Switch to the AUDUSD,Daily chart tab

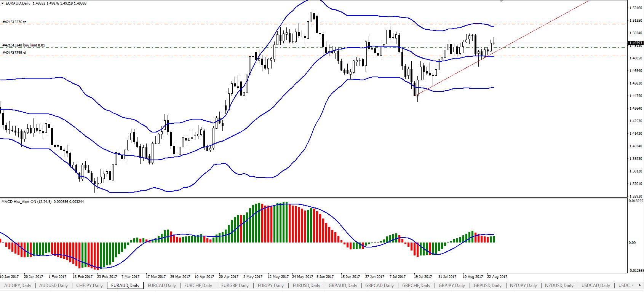(x=53, y=286)
